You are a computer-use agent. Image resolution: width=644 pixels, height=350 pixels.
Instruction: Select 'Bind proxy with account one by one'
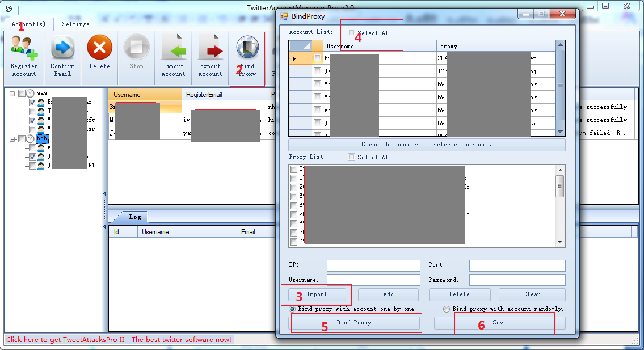point(292,309)
